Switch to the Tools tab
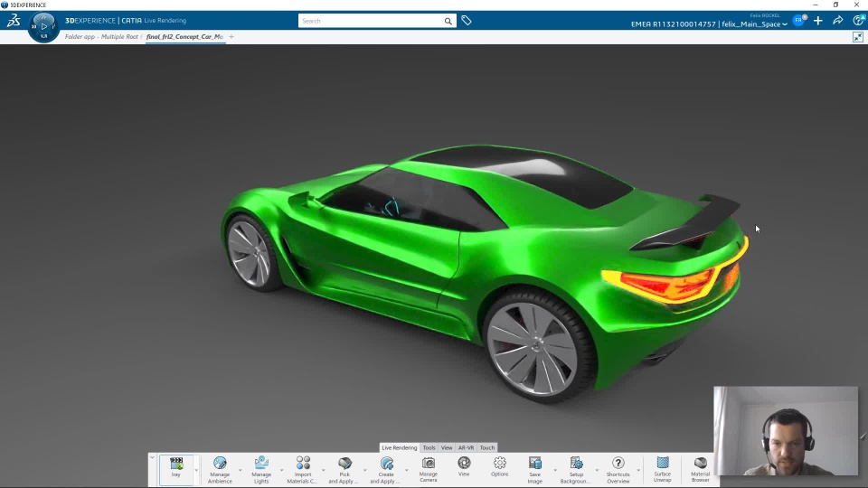The height and width of the screenshot is (488, 868). (x=429, y=447)
